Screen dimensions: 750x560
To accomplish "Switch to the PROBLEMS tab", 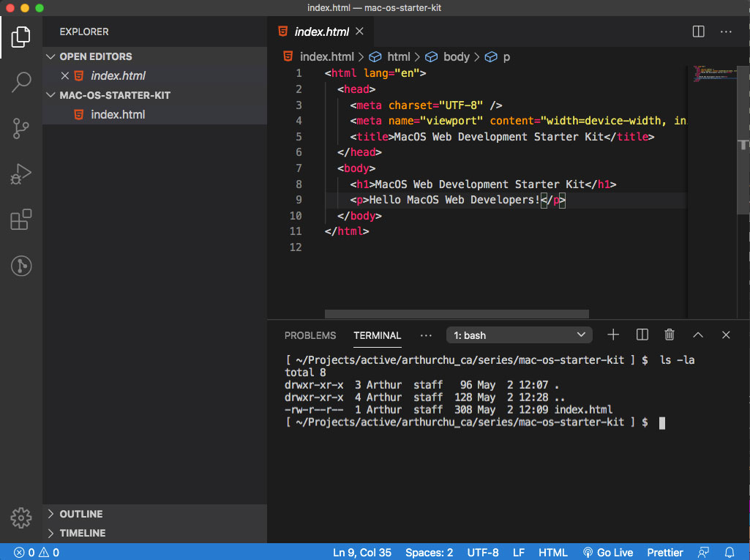I will coord(310,335).
